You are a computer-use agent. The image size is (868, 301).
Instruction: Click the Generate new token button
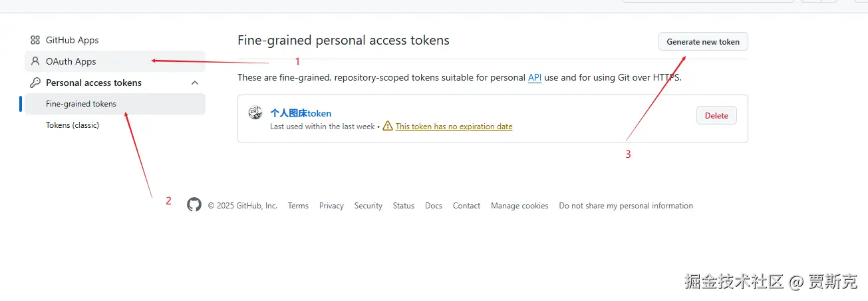click(x=703, y=41)
